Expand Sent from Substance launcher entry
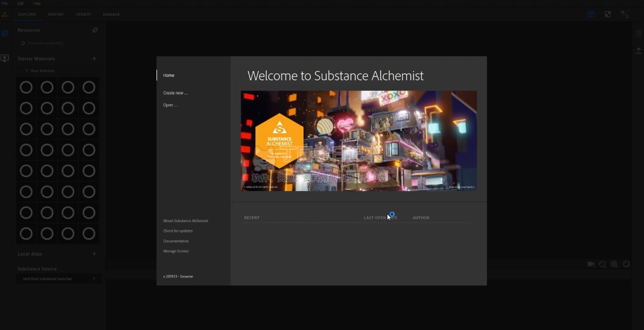The width and height of the screenshot is (644, 330). tap(93, 278)
